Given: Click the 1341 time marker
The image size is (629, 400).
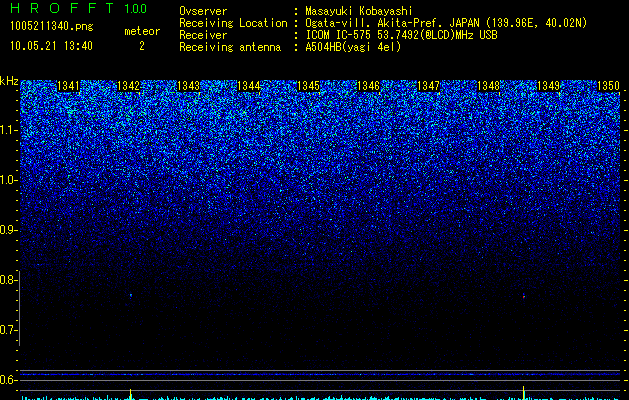Looking at the screenshot, I should click(x=69, y=86).
